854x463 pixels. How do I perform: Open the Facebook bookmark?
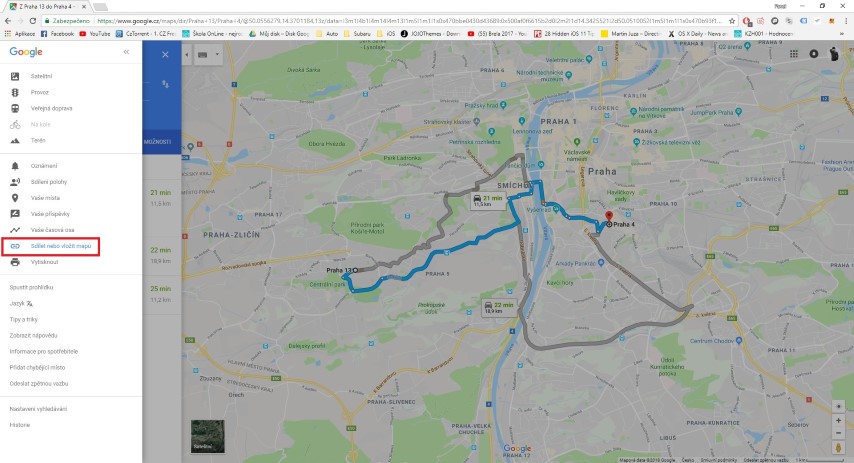57,34
